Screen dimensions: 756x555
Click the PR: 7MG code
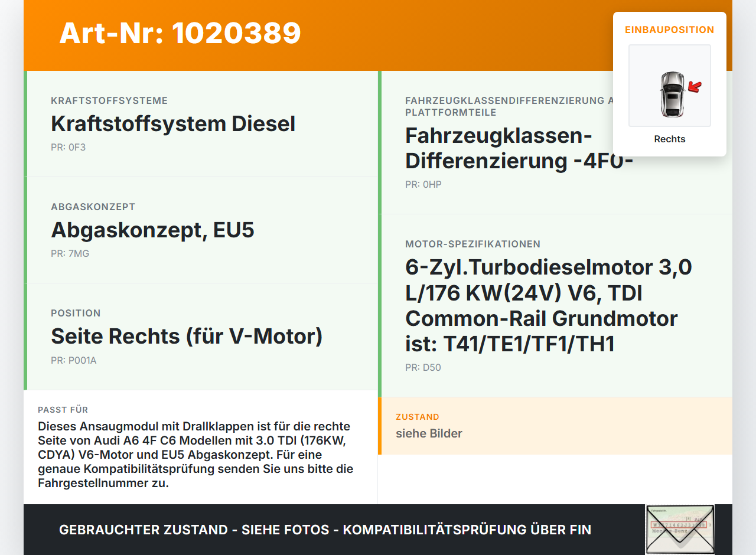[70, 253]
